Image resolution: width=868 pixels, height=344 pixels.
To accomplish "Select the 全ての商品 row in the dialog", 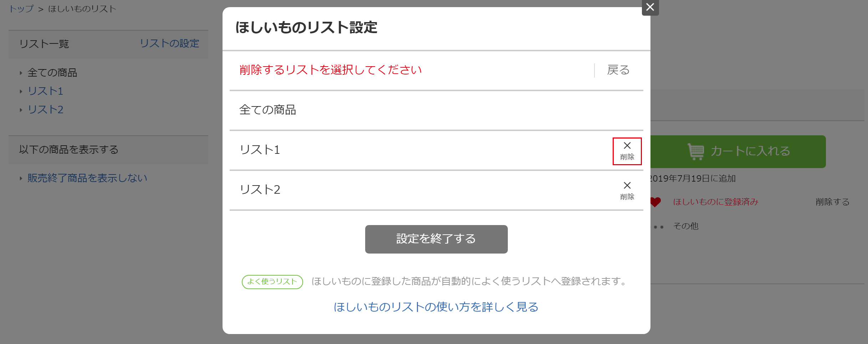I will pyautogui.click(x=436, y=110).
